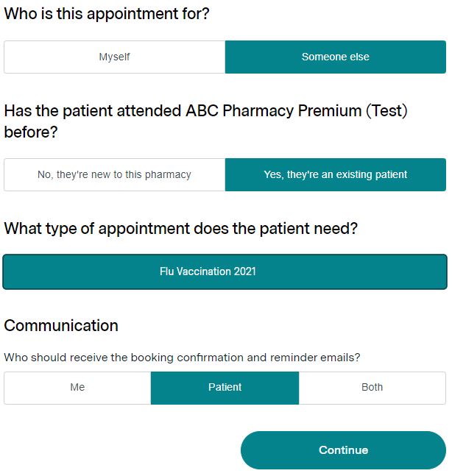This screenshot has width=452, height=476.
Task: Click the Continue button
Action: click(343, 450)
